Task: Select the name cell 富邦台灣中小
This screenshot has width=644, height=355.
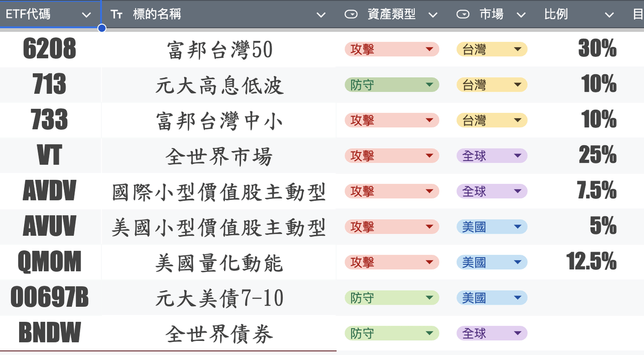Action: (219, 120)
